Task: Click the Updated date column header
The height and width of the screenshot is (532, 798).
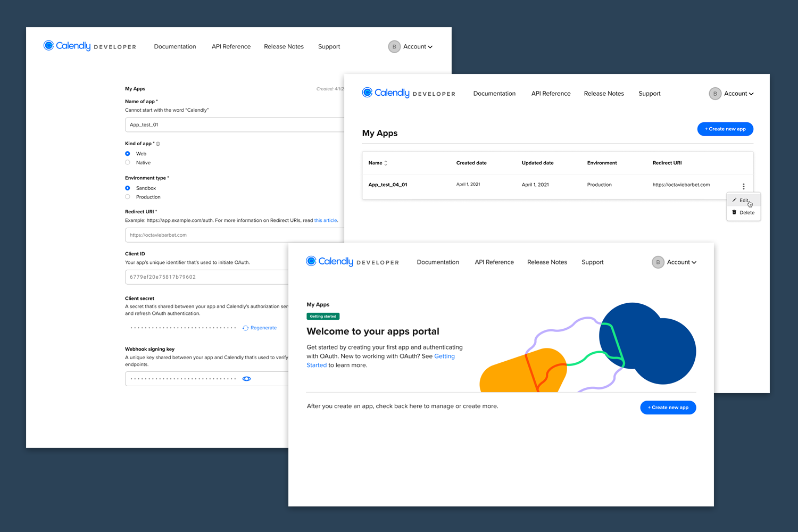Action: click(537, 163)
